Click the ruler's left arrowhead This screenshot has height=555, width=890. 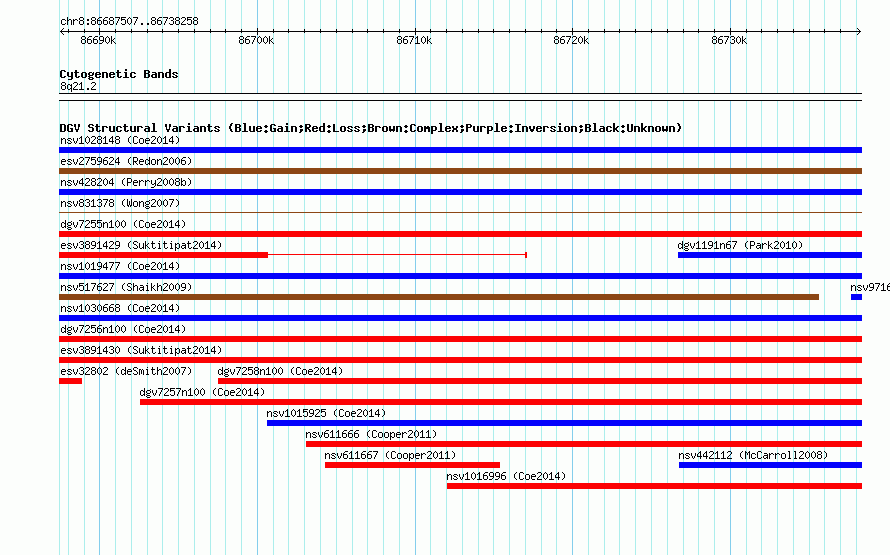click(62, 31)
